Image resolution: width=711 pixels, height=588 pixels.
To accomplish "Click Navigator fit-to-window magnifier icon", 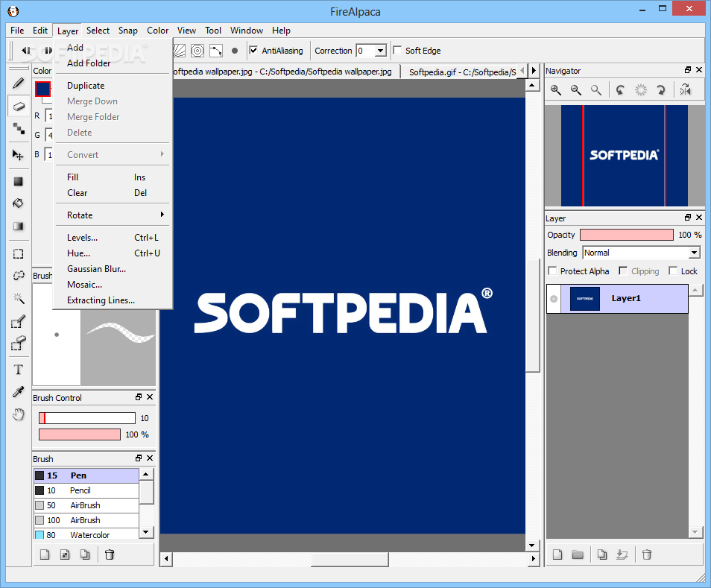I will coord(595,89).
